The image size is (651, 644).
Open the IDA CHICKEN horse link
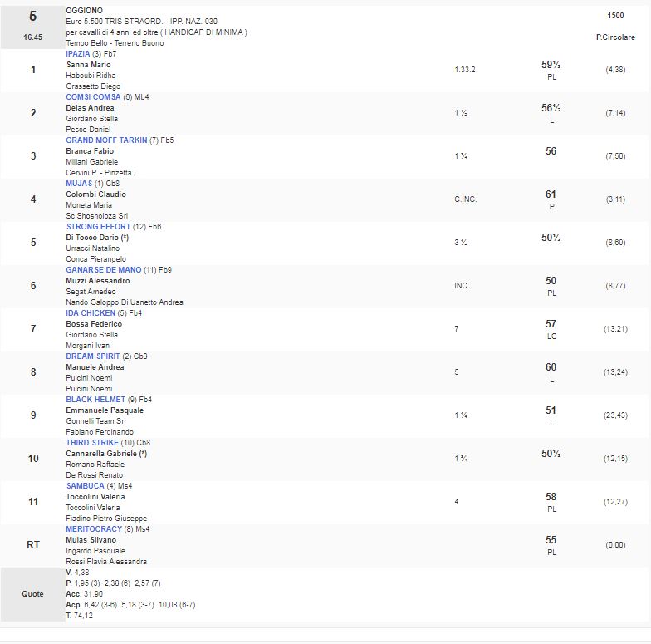tap(91, 313)
